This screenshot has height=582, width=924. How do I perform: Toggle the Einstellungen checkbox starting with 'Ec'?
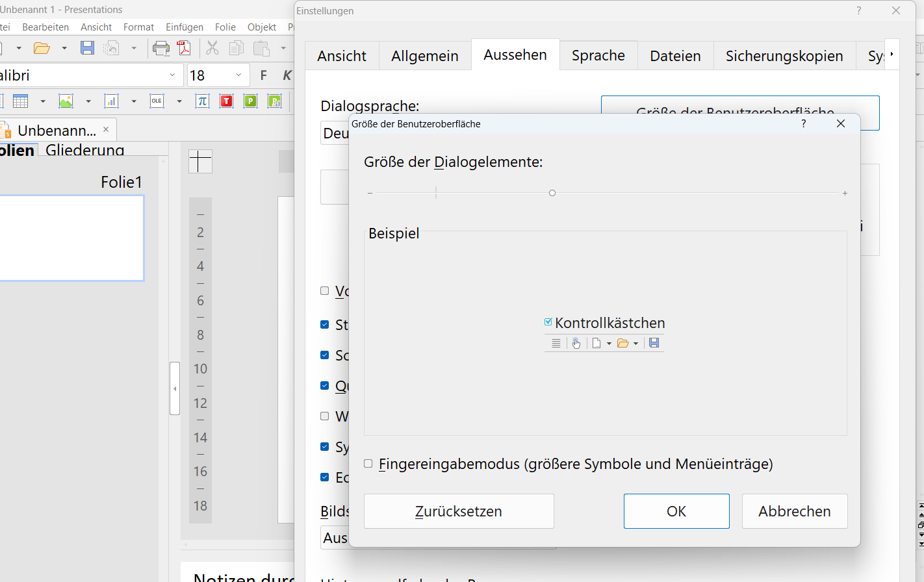[325, 477]
